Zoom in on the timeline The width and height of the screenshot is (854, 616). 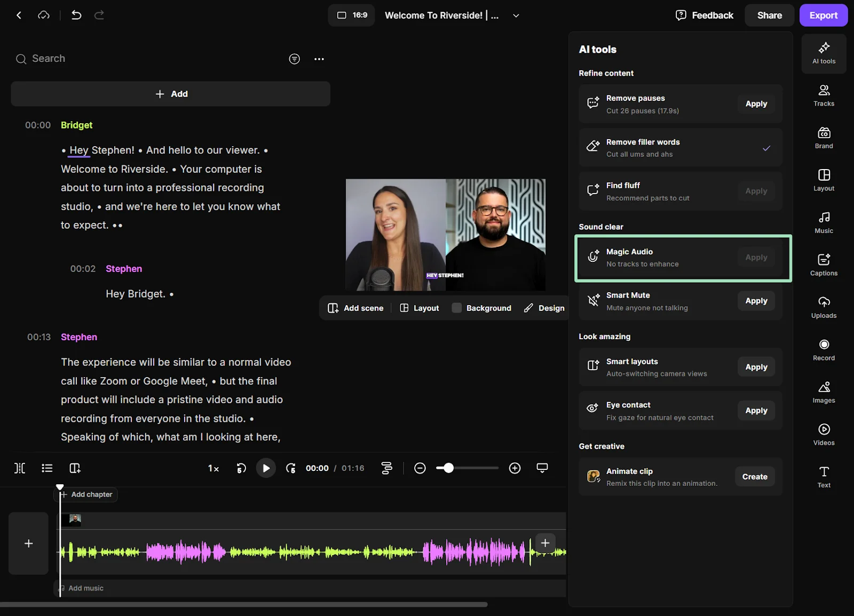[x=515, y=468]
